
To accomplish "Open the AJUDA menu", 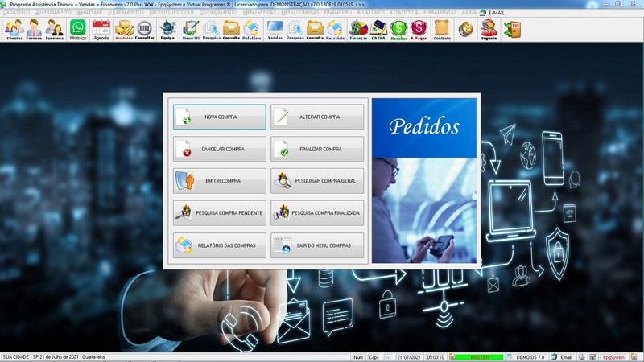I will (x=469, y=13).
